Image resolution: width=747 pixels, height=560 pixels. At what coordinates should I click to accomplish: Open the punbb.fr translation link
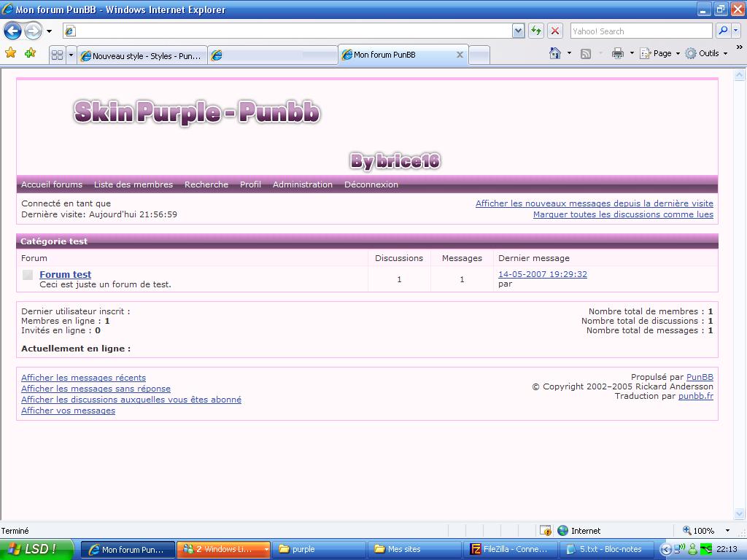coord(696,396)
